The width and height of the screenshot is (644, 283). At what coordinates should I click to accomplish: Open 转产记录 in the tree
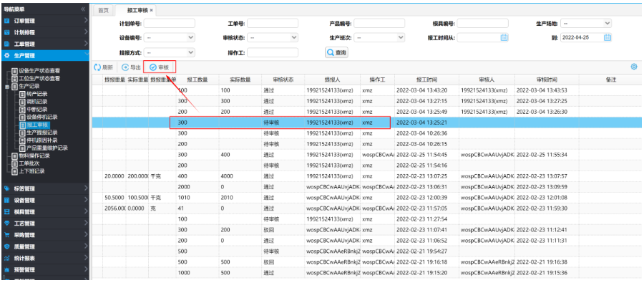(36, 94)
